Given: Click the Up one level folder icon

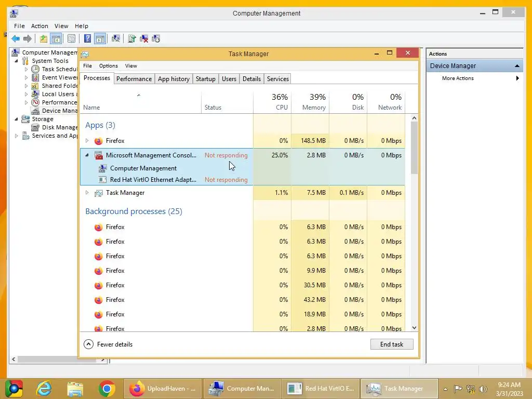Looking at the screenshot, I should pos(43,38).
